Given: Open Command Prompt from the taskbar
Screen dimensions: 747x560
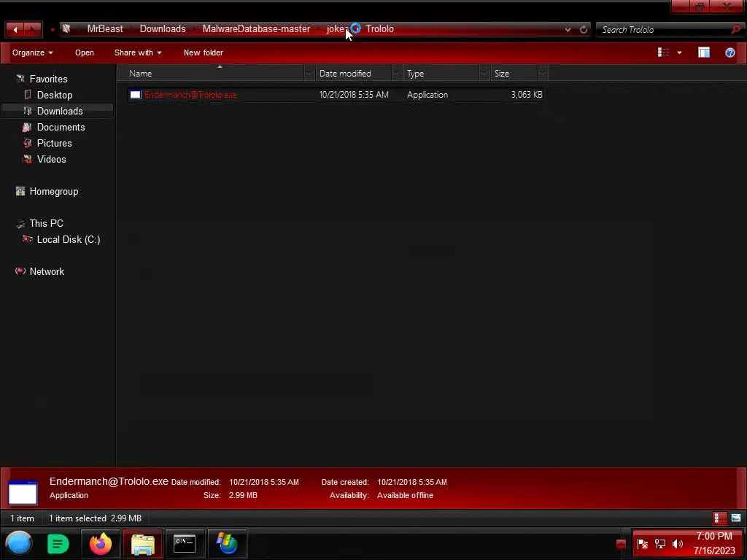Looking at the screenshot, I should pos(185,544).
